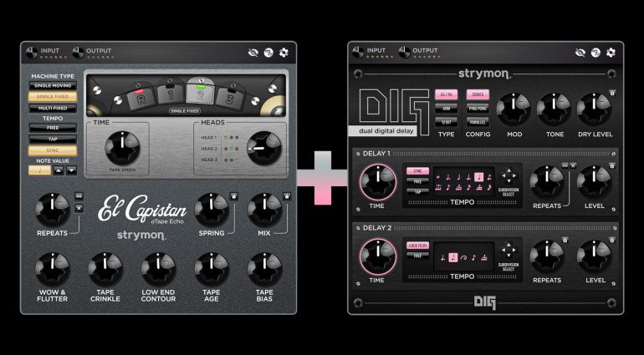Set El Capistan tempo to SYNC

pyautogui.click(x=53, y=150)
